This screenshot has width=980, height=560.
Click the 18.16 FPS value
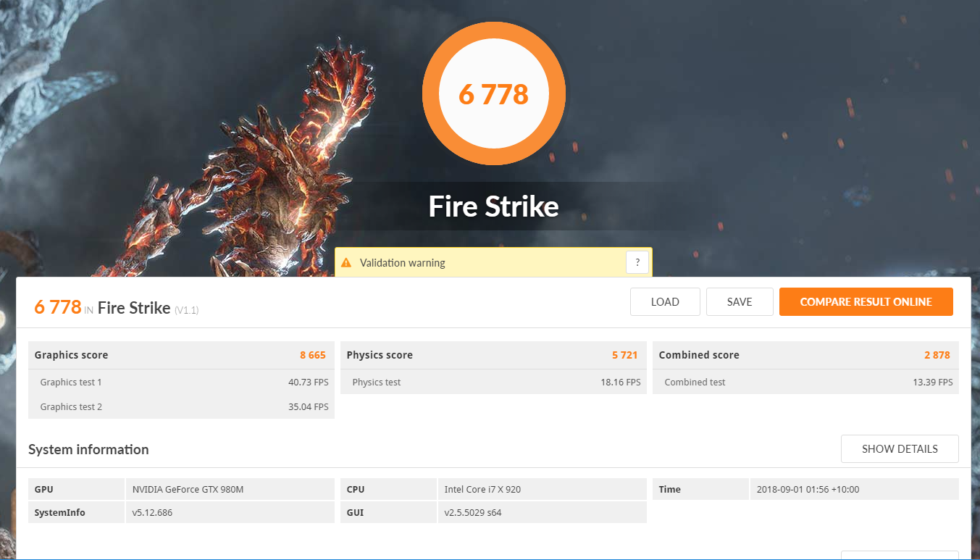coord(621,383)
